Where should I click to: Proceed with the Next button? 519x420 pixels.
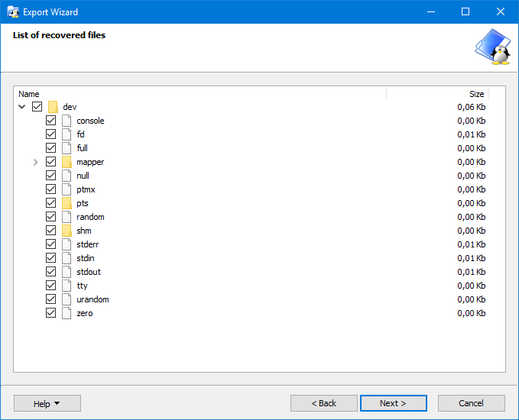[393, 403]
